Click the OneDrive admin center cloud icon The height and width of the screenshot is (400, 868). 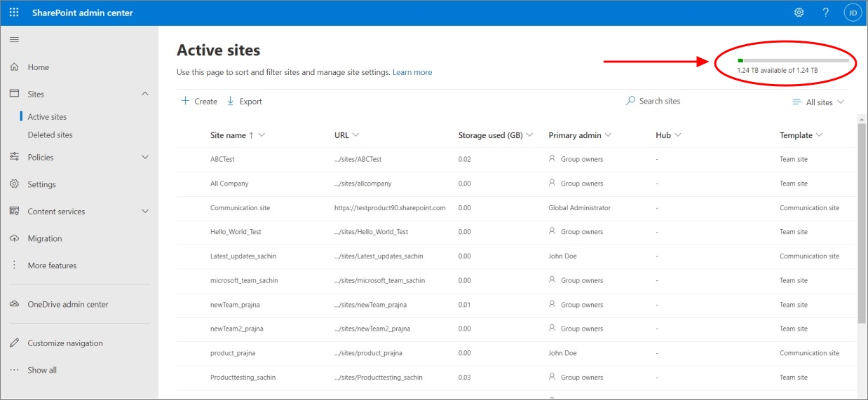(14, 304)
